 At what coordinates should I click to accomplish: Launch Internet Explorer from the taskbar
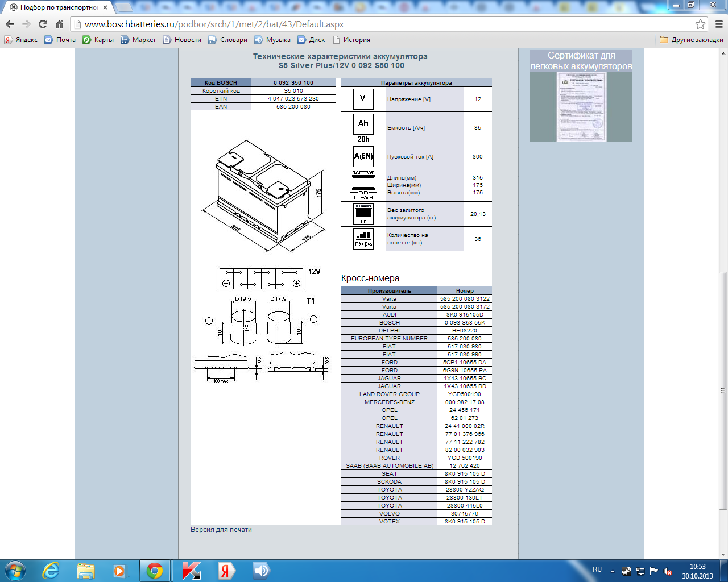(51, 570)
